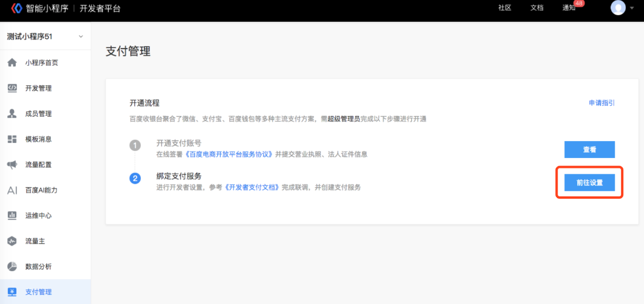Screen dimensions: 644x304
Task: Open the account dropdown arrow beside the avatar
Action: click(x=632, y=9)
